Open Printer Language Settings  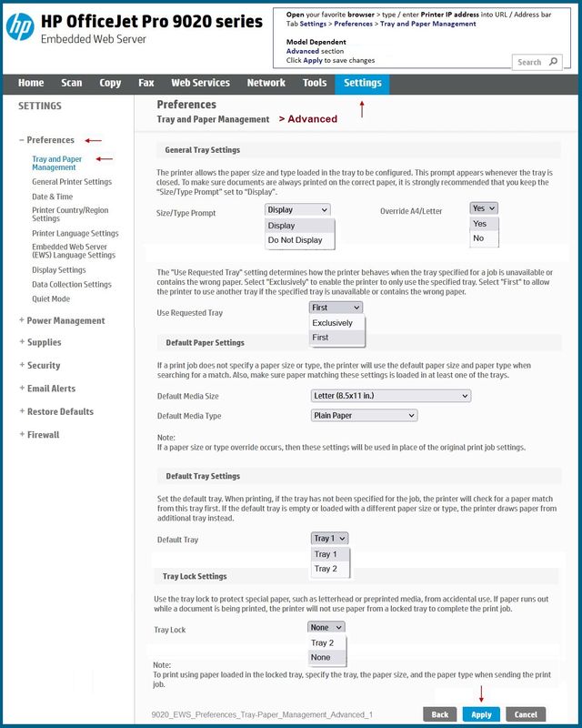pos(75,234)
